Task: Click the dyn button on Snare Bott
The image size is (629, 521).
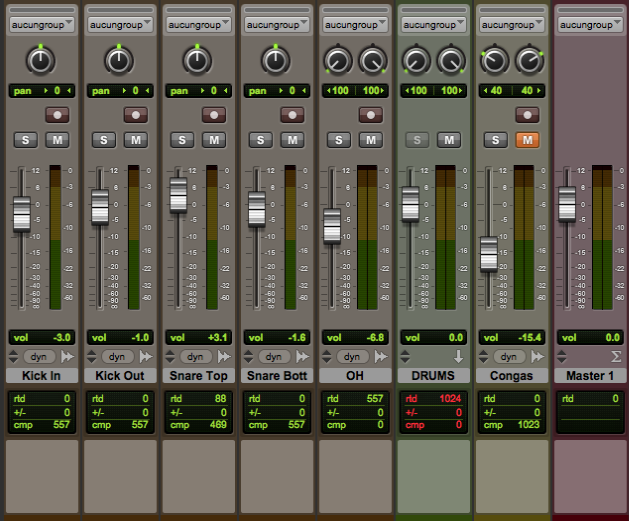Action: click(274, 356)
